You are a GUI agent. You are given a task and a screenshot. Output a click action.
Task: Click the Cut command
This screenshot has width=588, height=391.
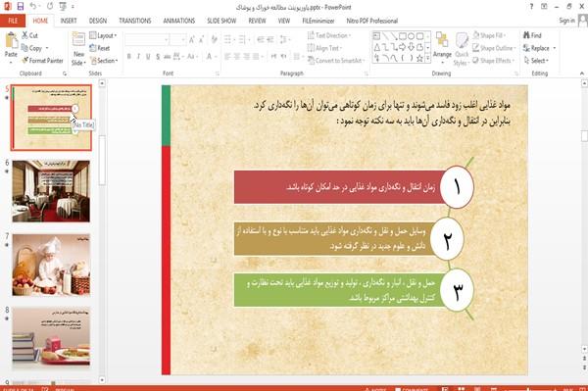tap(29, 35)
